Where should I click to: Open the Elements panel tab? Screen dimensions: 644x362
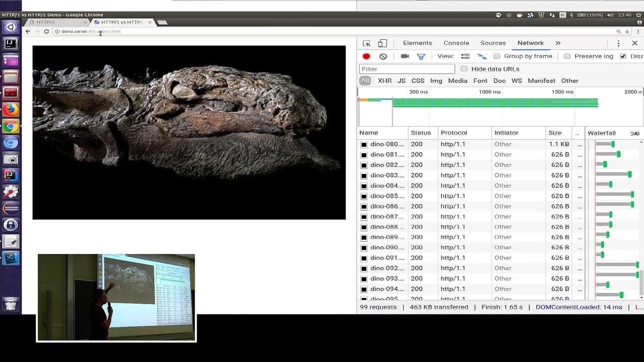point(418,43)
